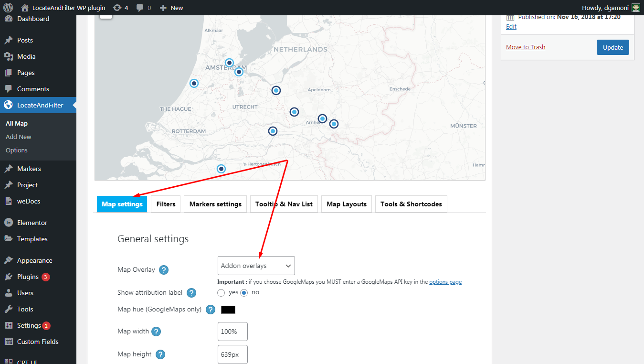The height and width of the screenshot is (364, 644).
Task: Select 'no' for Show attribution label
Action: point(244,292)
